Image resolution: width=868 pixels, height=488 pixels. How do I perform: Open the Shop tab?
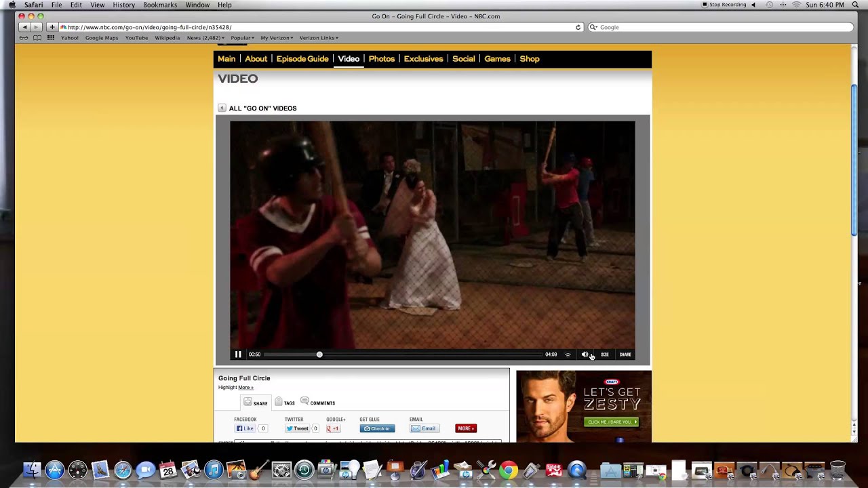coord(530,59)
